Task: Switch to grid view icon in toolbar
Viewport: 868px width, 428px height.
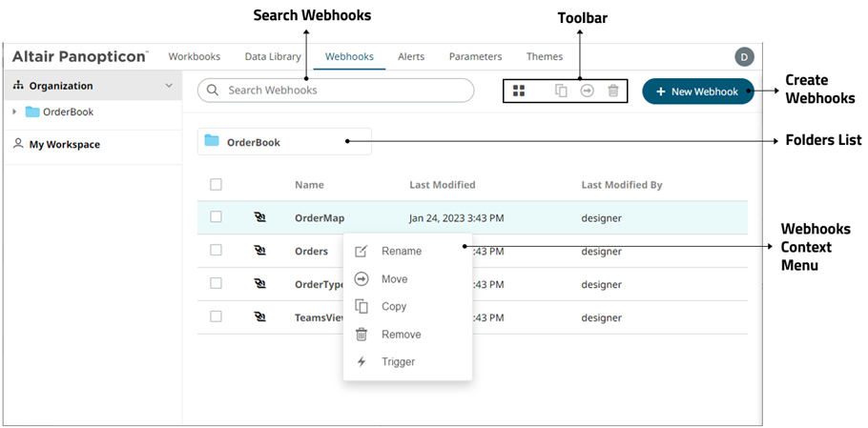Action: [x=519, y=91]
